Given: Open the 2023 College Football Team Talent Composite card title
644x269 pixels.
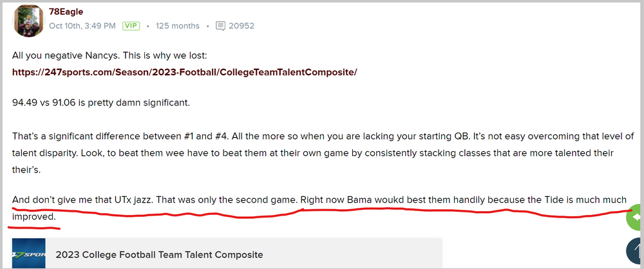Looking at the screenshot, I should pyautogui.click(x=159, y=255).
